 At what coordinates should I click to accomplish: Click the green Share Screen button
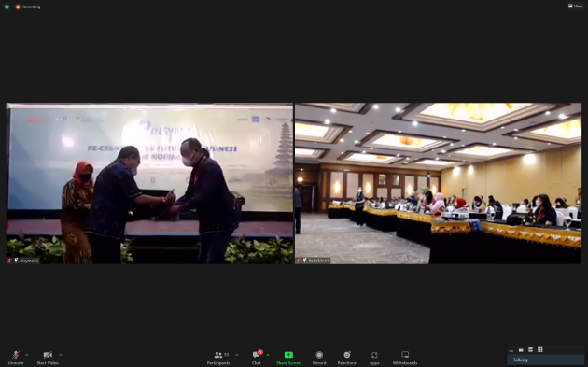(288, 358)
